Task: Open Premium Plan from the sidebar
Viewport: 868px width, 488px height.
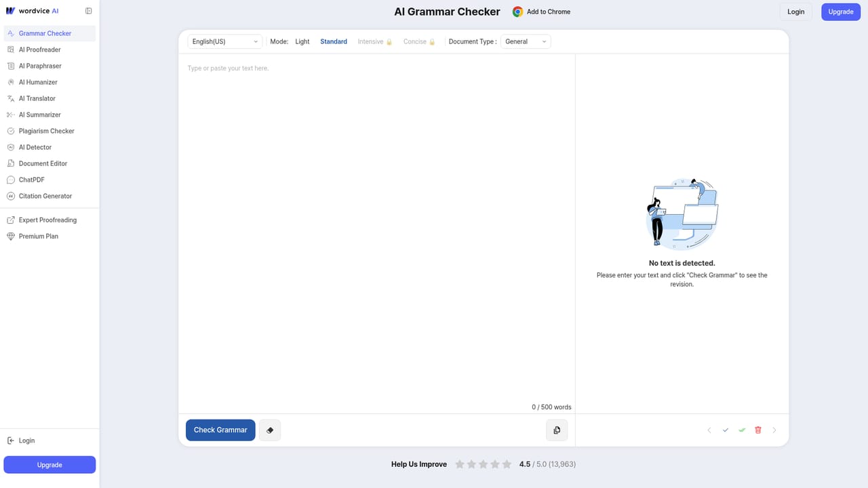Action: coord(50,237)
